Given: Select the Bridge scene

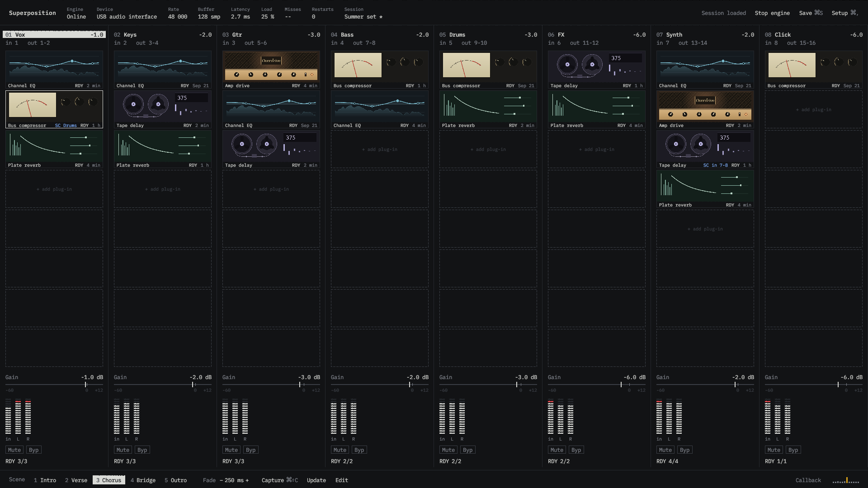Looking at the screenshot, I should coord(143,480).
